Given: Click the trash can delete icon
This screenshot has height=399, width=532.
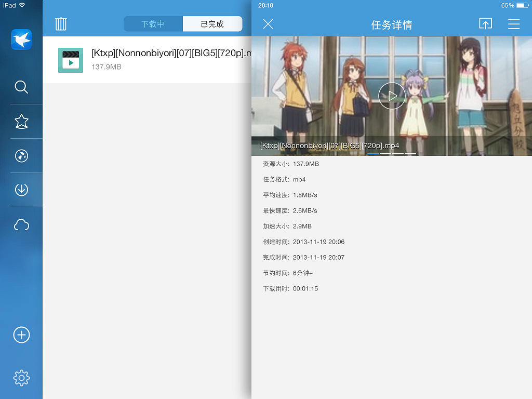Looking at the screenshot, I should point(61,24).
